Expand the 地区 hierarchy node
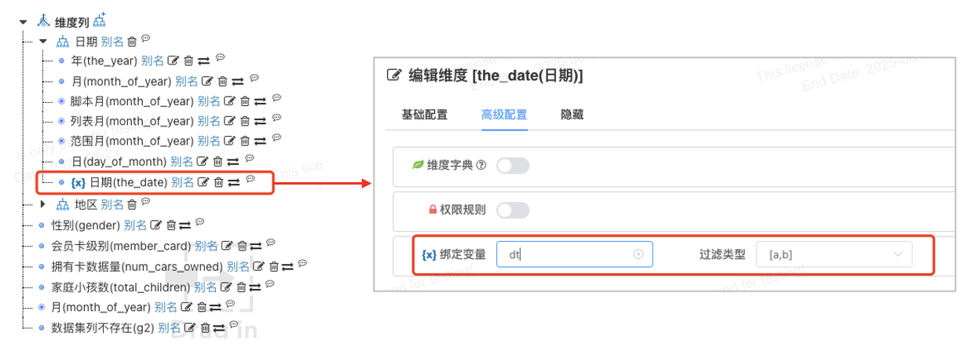The height and width of the screenshot is (355, 980). pyautogui.click(x=43, y=204)
